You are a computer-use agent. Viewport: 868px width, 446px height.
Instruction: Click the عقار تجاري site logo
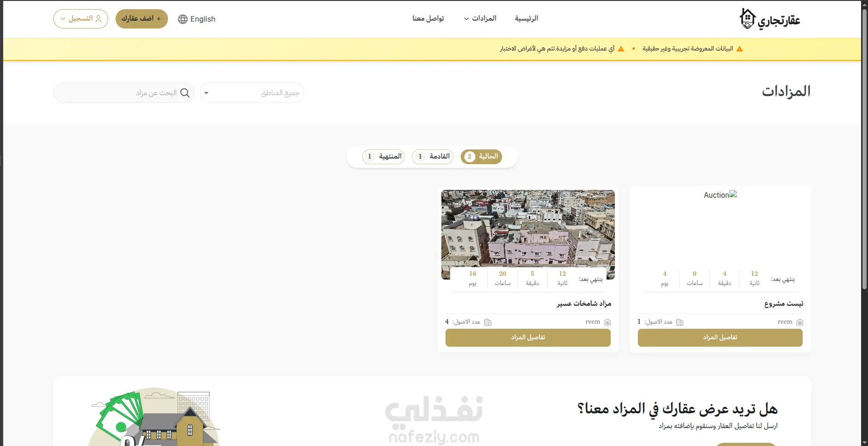click(x=770, y=19)
